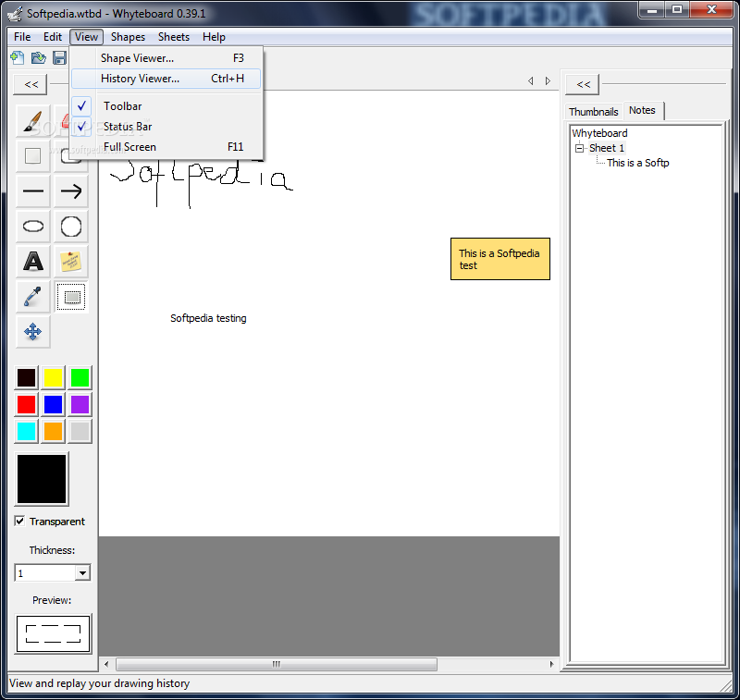
Task: Click the New sheet toolbar icon
Action: (x=18, y=58)
